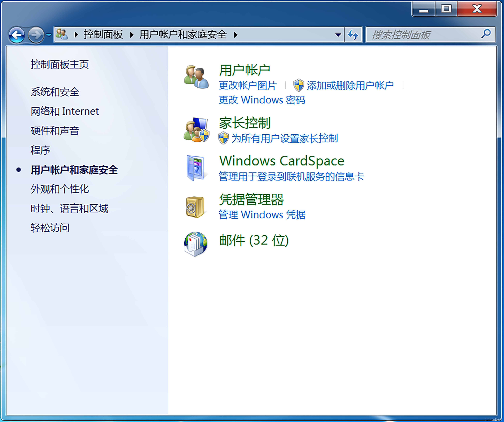
Task: Expand the address bar history dropdown
Action: (x=338, y=35)
